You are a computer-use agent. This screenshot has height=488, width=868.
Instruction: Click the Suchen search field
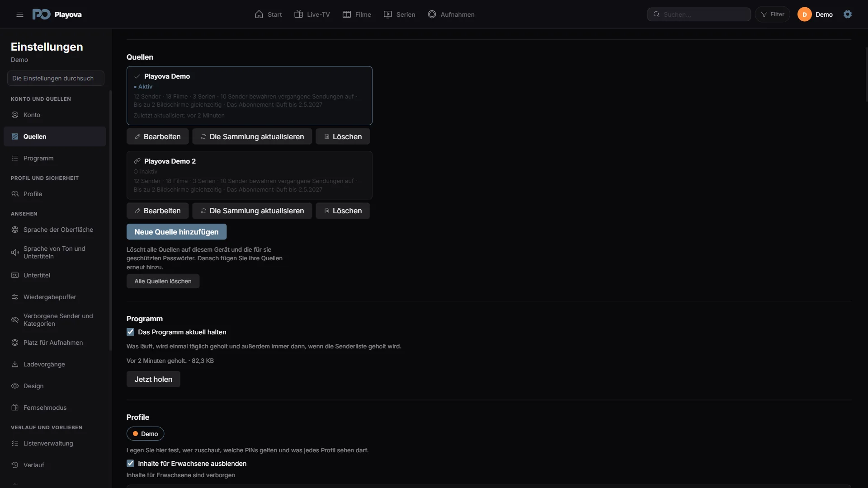[x=699, y=14]
